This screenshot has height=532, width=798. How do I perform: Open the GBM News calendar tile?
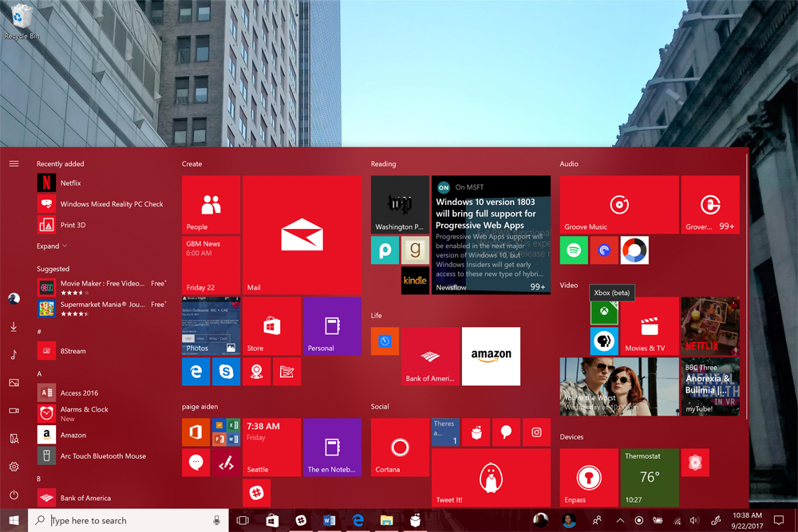211,266
